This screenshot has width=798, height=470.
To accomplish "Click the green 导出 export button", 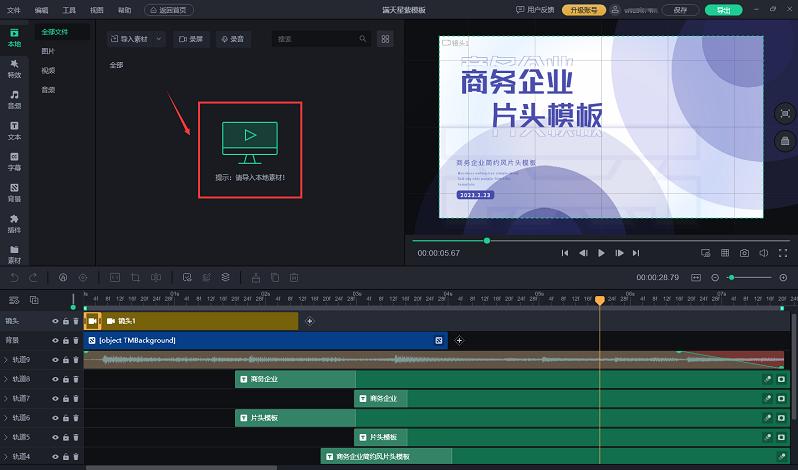I will point(723,10).
